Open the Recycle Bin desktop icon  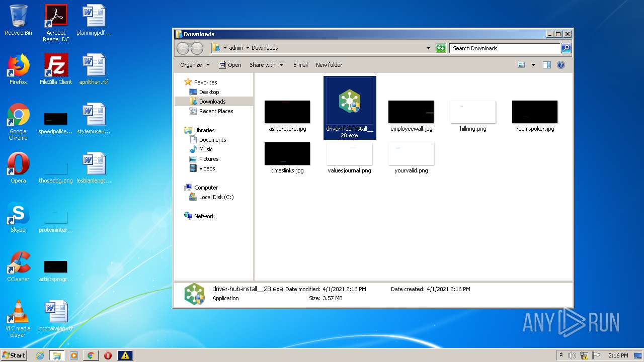click(x=18, y=21)
